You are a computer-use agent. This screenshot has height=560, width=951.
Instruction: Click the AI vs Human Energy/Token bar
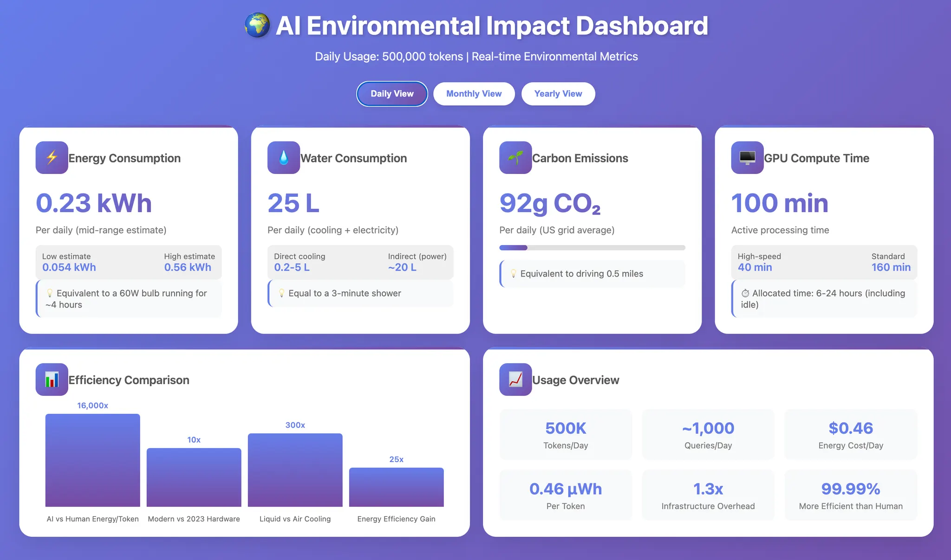pyautogui.click(x=93, y=460)
